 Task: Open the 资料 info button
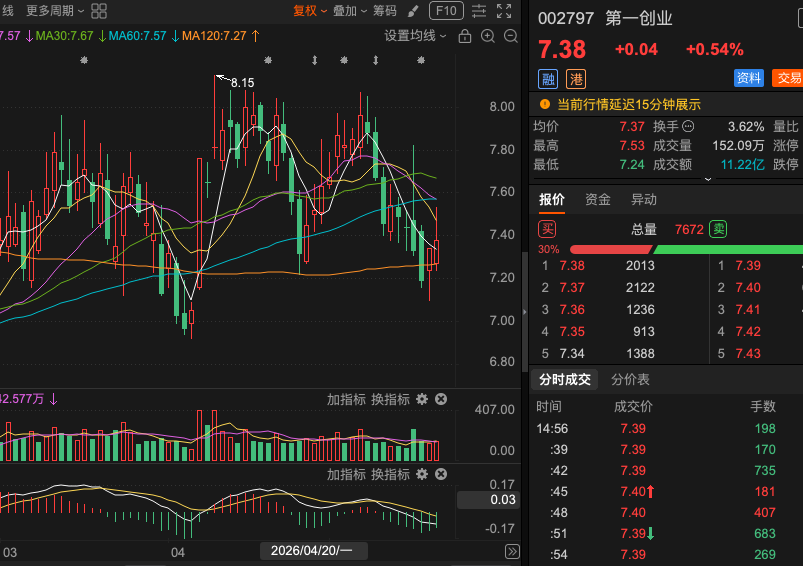pos(749,78)
